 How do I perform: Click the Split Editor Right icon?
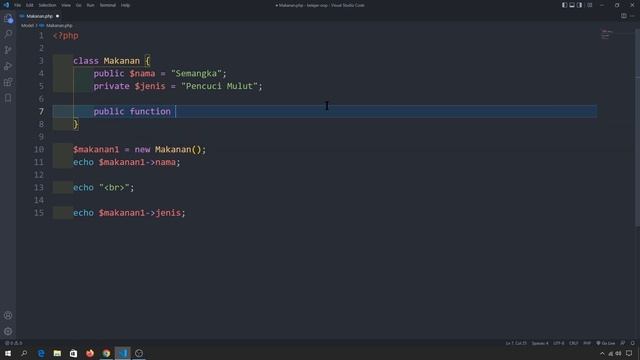pos(624,16)
